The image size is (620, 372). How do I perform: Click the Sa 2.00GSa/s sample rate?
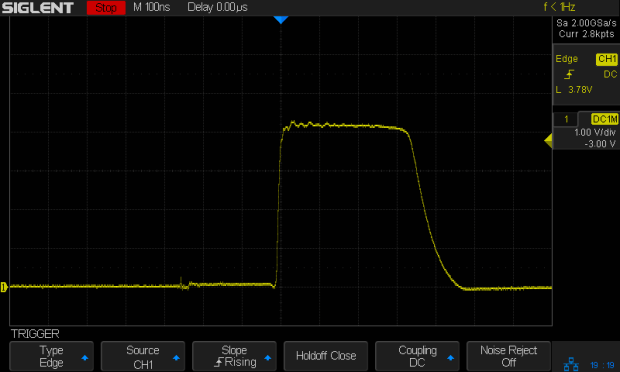tap(586, 23)
